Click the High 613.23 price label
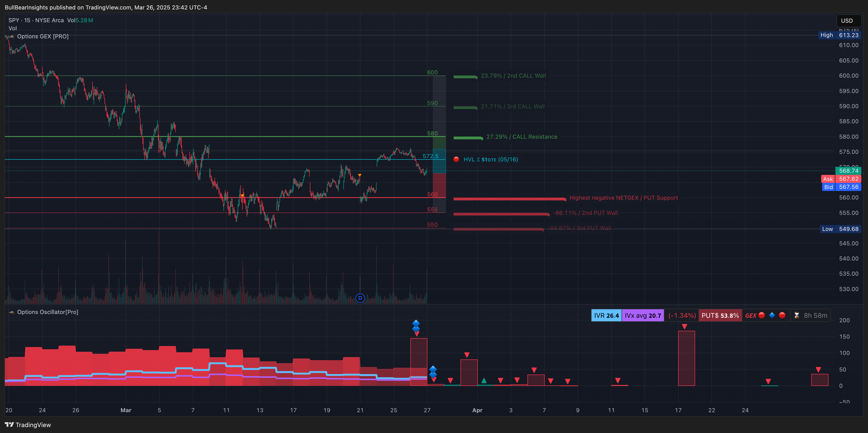This screenshot has width=868, height=433. (x=840, y=35)
